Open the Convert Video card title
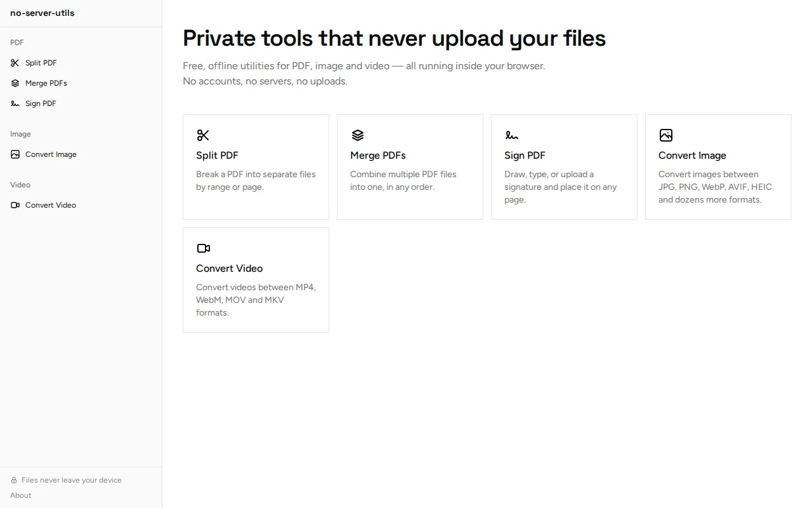 pos(229,269)
